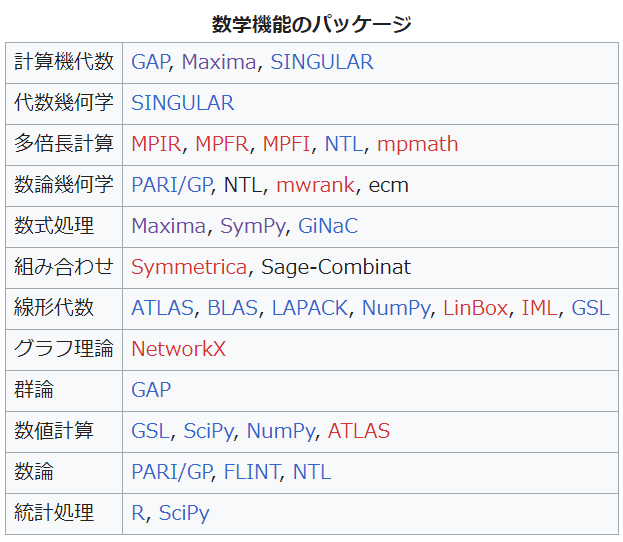Click the red IML link
Viewport: 623px width, 542px height.
540,308
